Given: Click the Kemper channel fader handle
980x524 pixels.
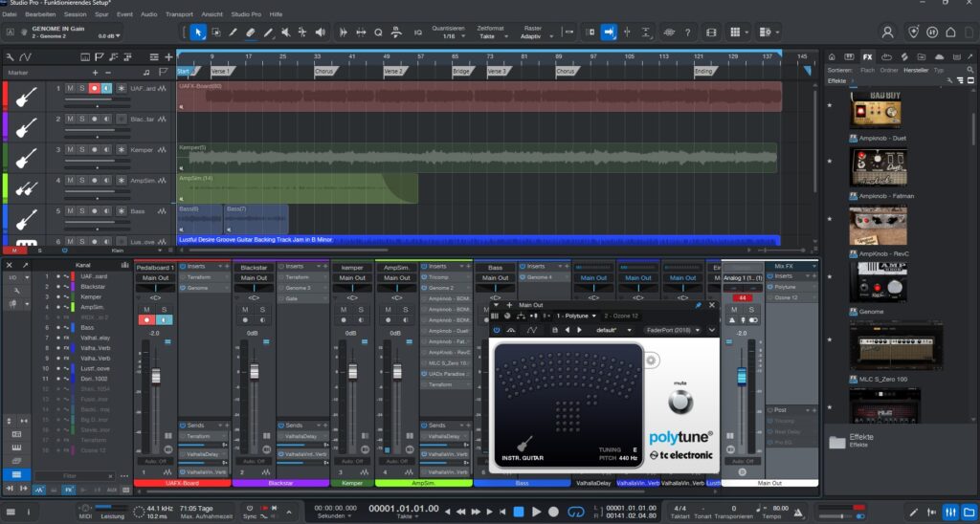Looking at the screenshot, I should coord(352,371).
